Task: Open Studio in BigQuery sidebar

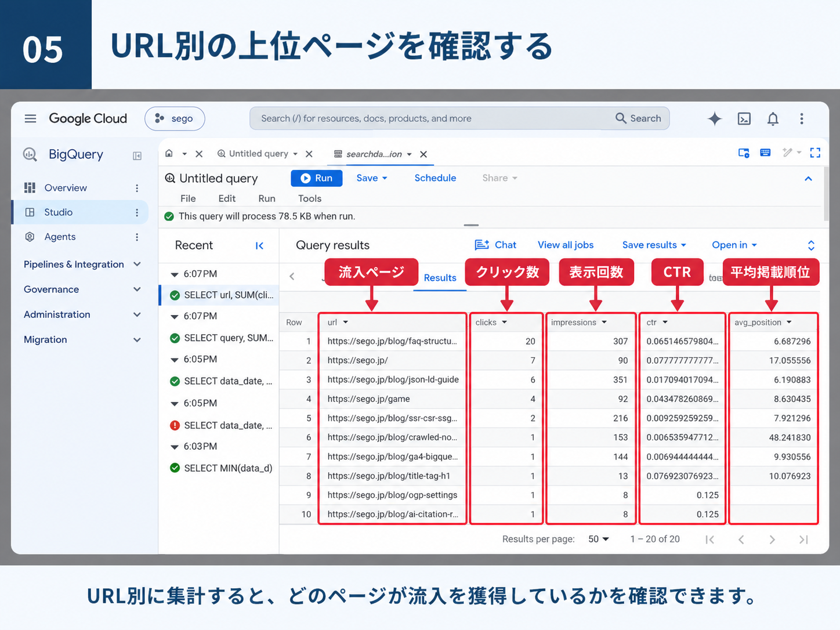Action: (59, 212)
